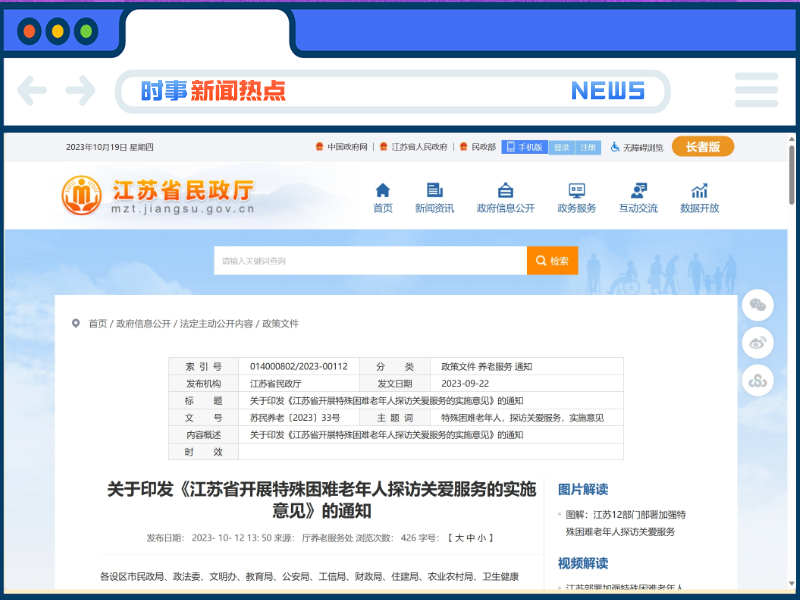The height and width of the screenshot is (600, 800).
Task: Open the browser hamburger menu
Action: click(756, 89)
